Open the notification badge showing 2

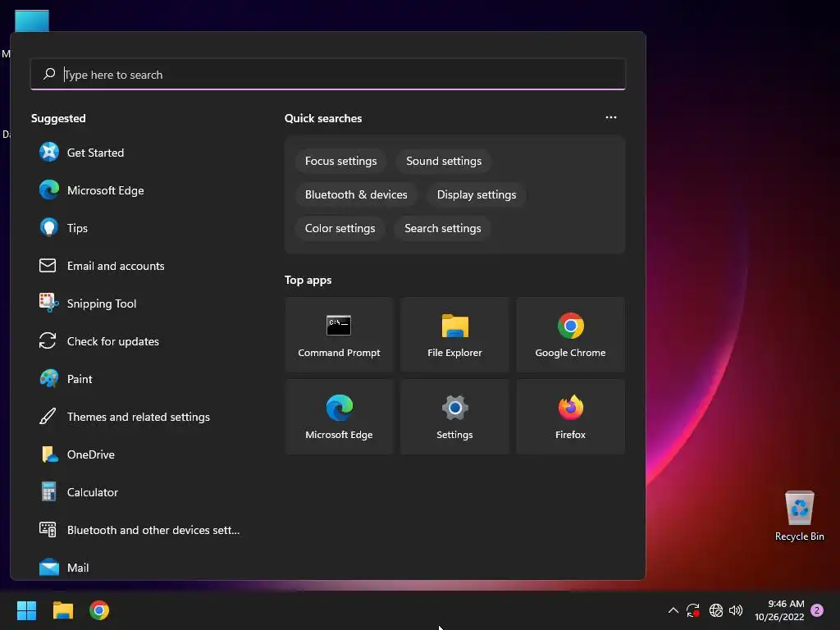pos(817,610)
